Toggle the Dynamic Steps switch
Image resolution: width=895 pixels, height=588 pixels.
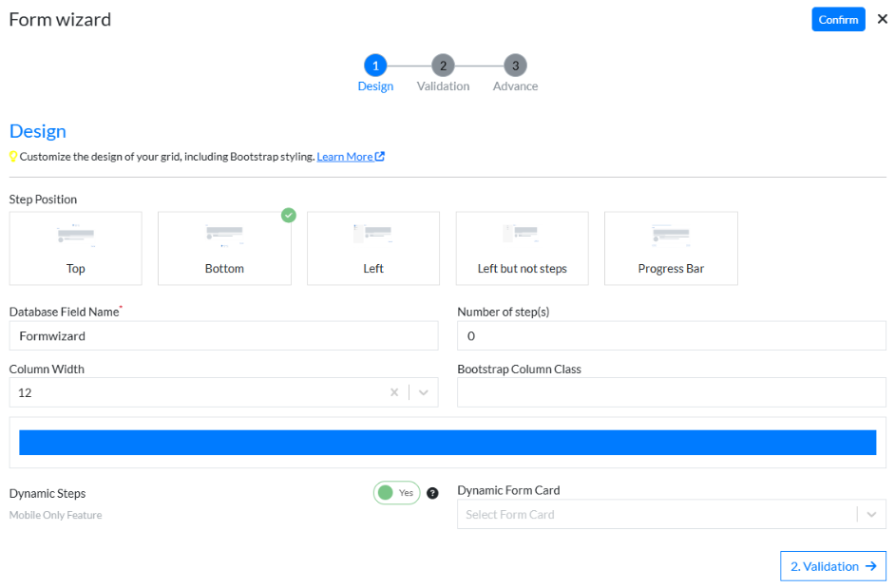[396, 493]
